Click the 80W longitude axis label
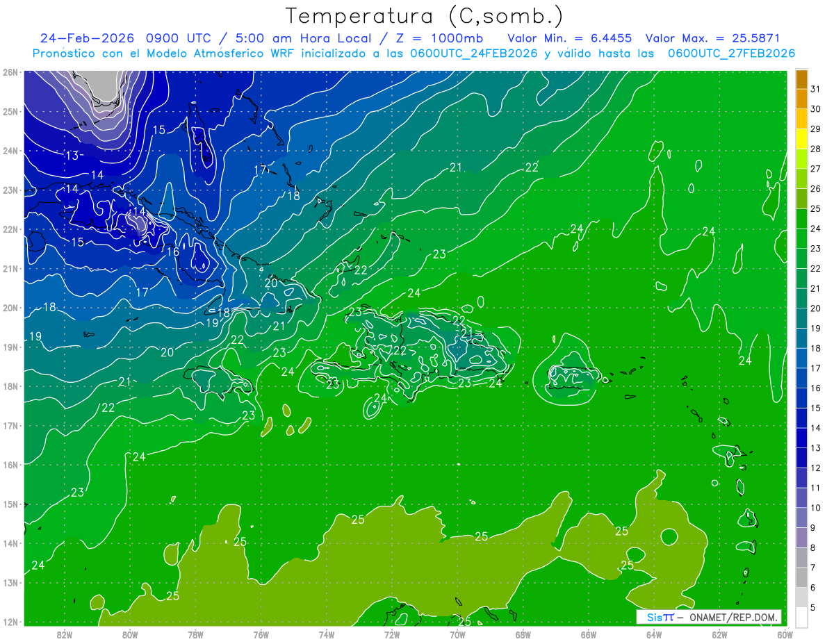Viewport: 834px width, 644px height. [x=130, y=634]
